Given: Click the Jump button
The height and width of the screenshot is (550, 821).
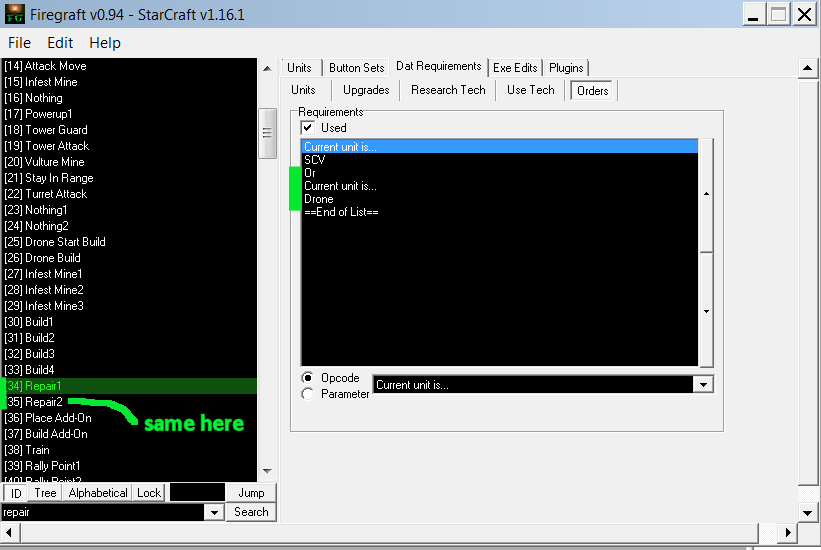Looking at the screenshot, I should pos(251,493).
